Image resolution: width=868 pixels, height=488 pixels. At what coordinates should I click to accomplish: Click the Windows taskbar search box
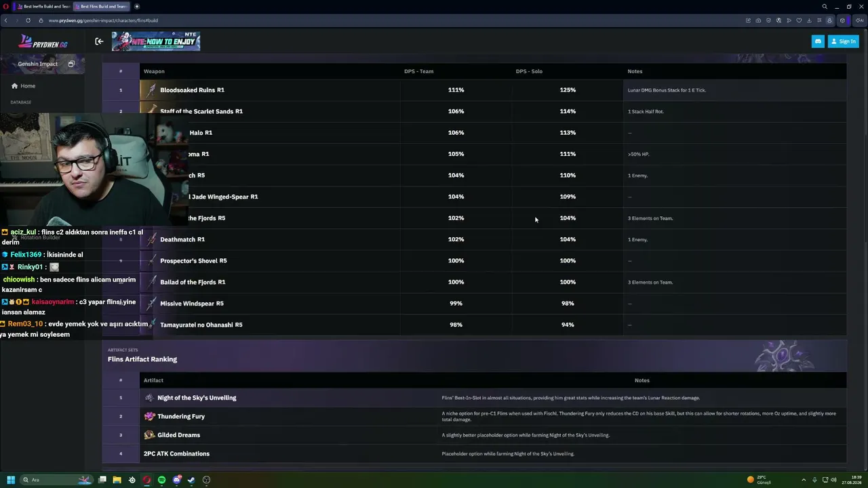point(56,480)
